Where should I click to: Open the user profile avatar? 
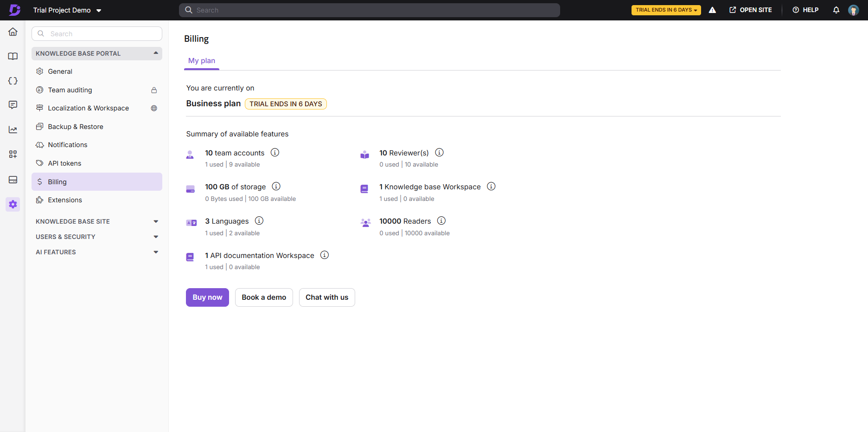tap(853, 10)
